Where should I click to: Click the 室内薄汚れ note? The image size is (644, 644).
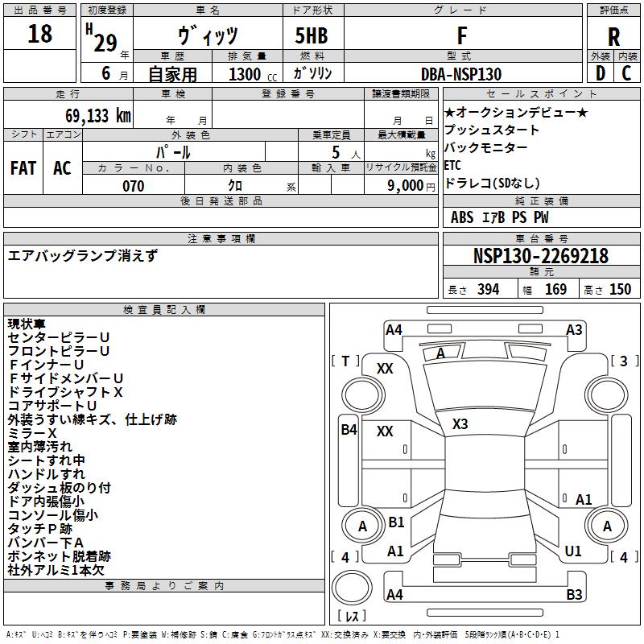39,447
